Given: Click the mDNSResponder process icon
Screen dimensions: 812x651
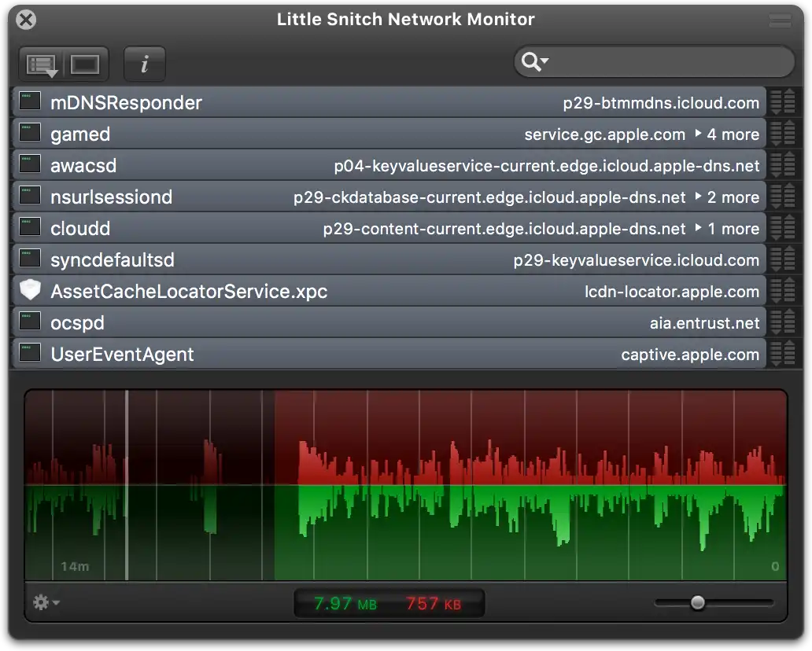Looking at the screenshot, I should pos(29,101).
